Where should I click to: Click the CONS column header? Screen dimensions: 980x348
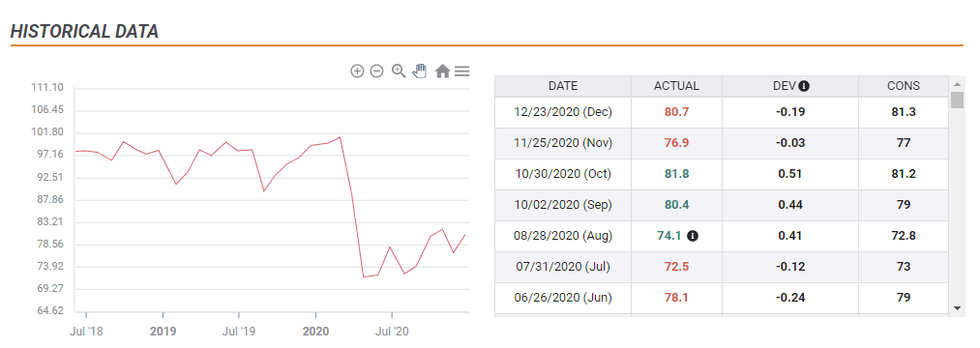(x=904, y=86)
